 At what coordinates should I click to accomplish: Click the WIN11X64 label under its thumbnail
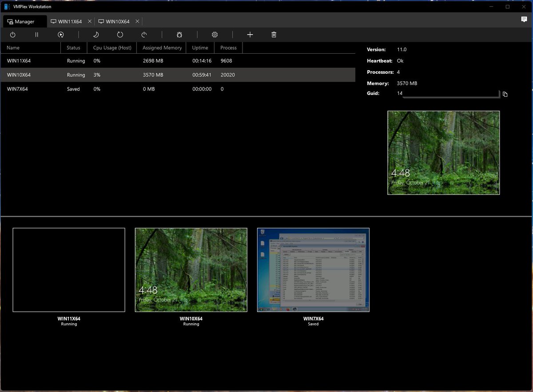tap(69, 319)
